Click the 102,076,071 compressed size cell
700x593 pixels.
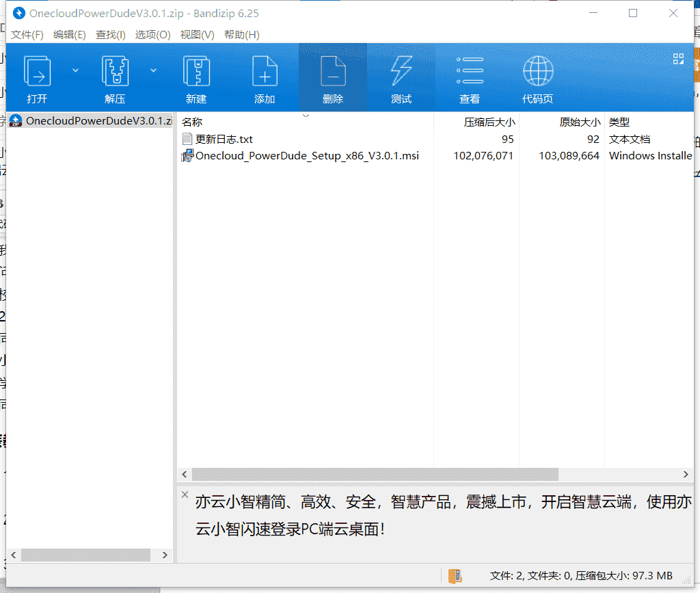(x=483, y=156)
